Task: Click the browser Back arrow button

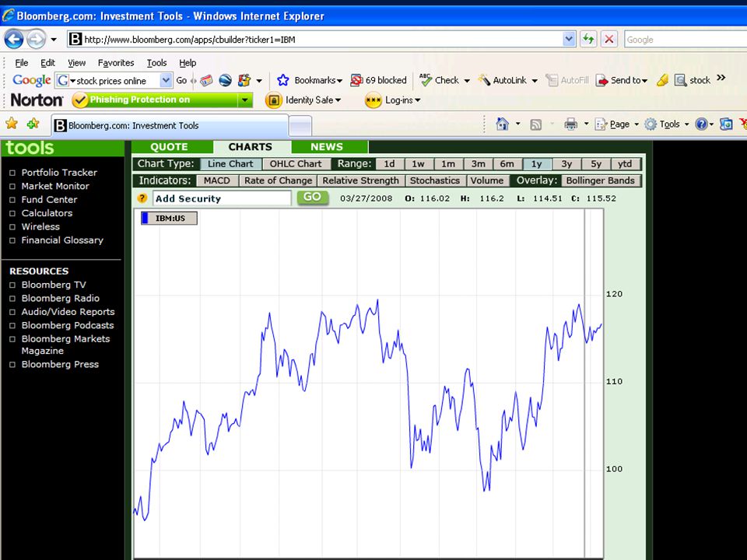Action: (13, 39)
